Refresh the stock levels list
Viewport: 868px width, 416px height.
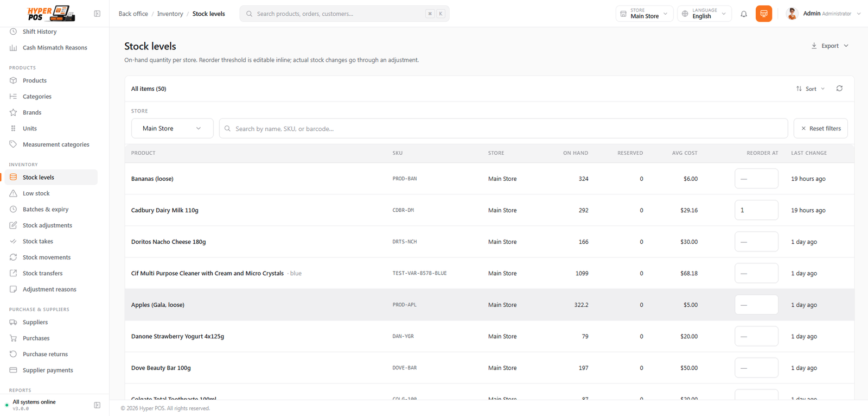pos(839,89)
